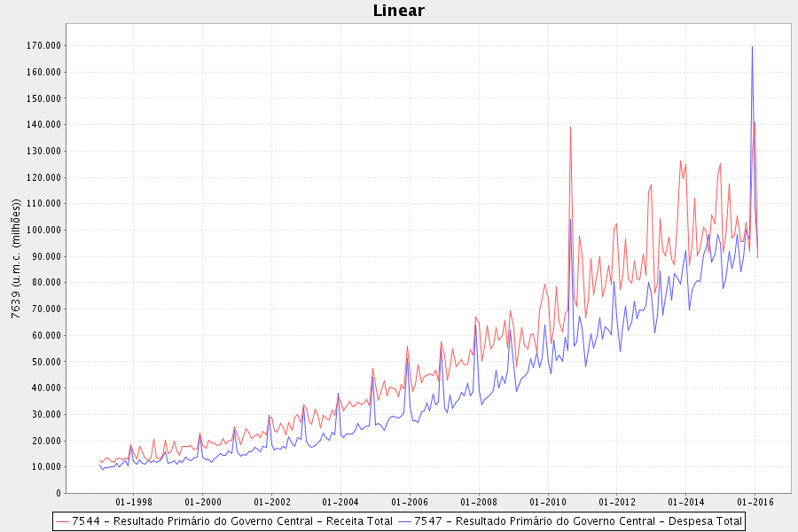Click the 01-2012 x-axis tick label
Image resolution: width=798 pixels, height=532 pixels.
pyautogui.click(x=617, y=502)
